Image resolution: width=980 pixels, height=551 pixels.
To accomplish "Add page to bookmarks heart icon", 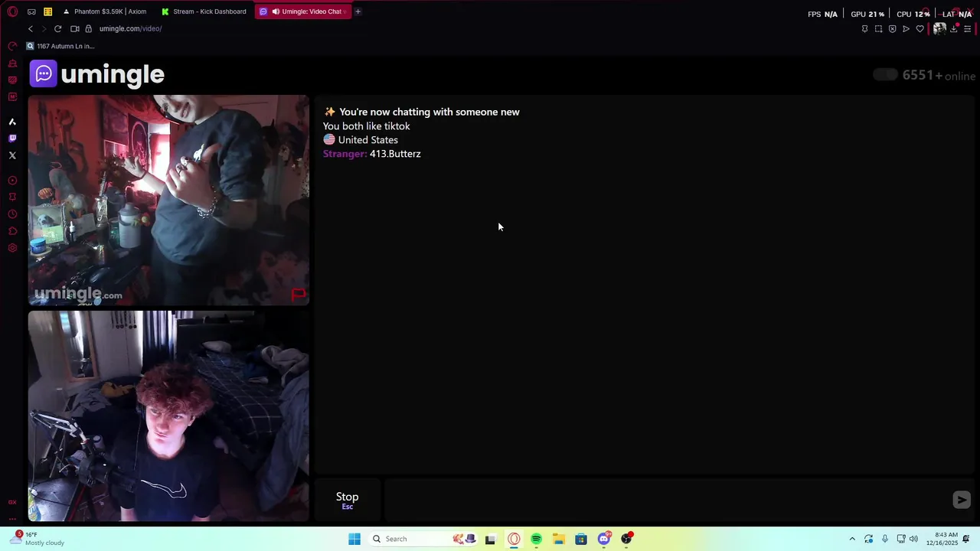I will [920, 29].
